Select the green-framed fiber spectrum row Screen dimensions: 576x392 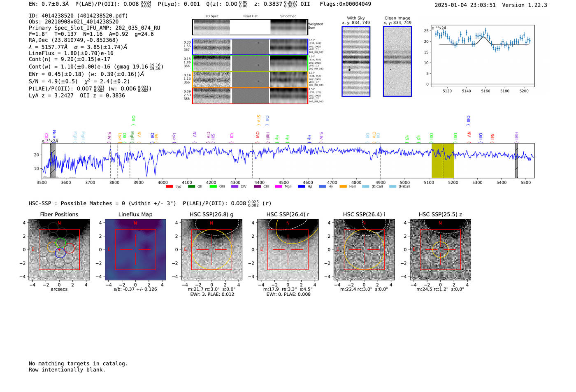(x=250, y=63)
